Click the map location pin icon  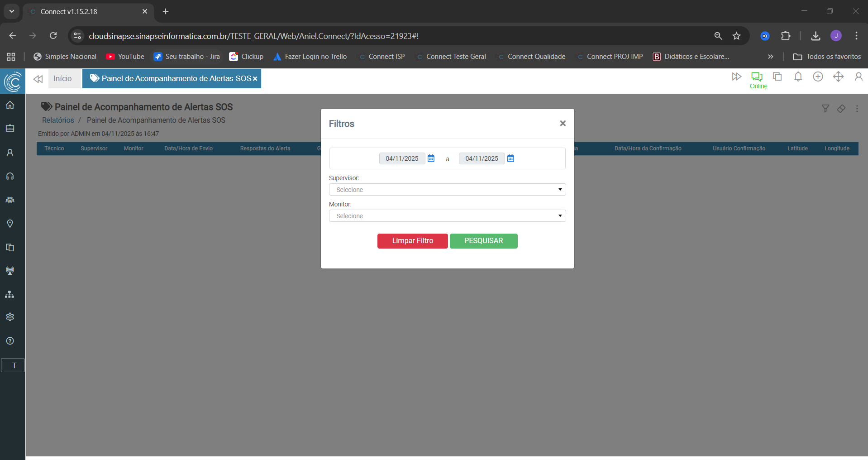coord(10,224)
